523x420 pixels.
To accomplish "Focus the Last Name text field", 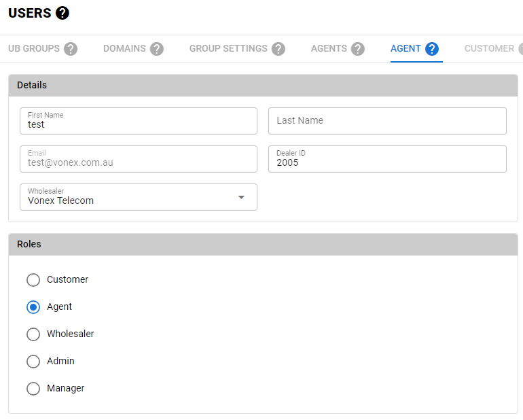I will (387, 121).
